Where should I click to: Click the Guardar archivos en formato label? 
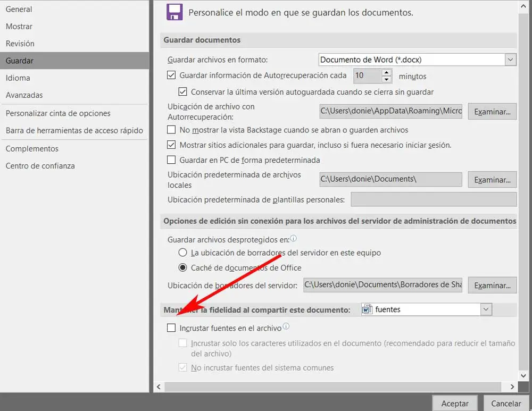click(218, 60)
